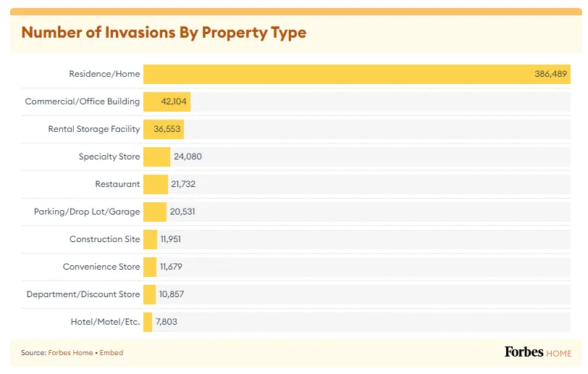The height and width of the screenshot is (374, 588).
Task: Click the "Parking/Drop Lot/Garage" label
Action: click(x=87, y=212)
